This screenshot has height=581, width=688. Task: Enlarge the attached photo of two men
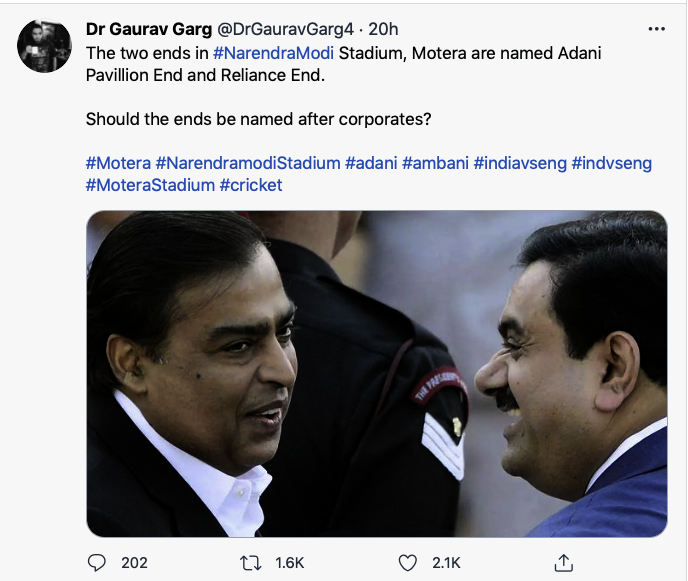click(376, 374)
